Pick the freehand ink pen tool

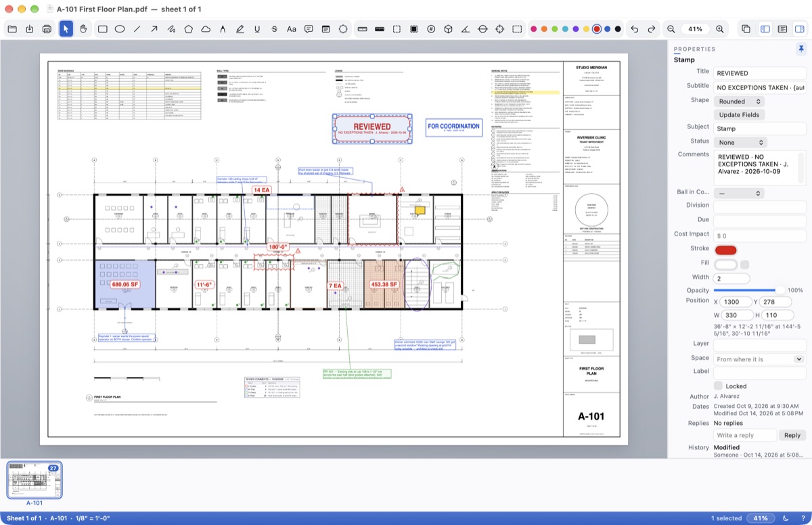171,29
